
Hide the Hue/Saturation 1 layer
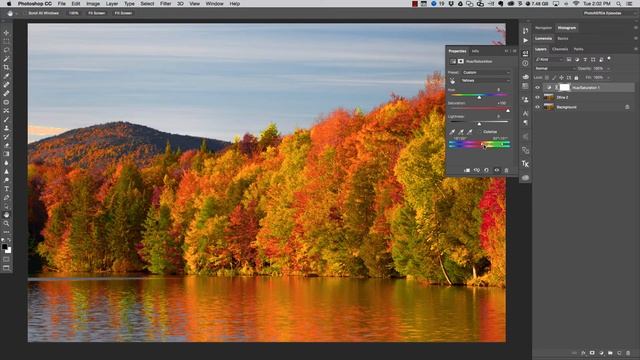[x=538, y=87]
